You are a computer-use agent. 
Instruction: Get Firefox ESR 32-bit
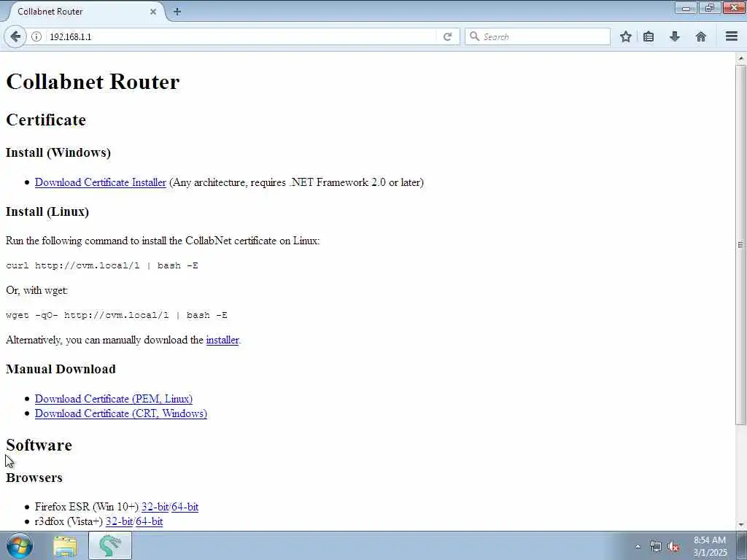(155, 507)
